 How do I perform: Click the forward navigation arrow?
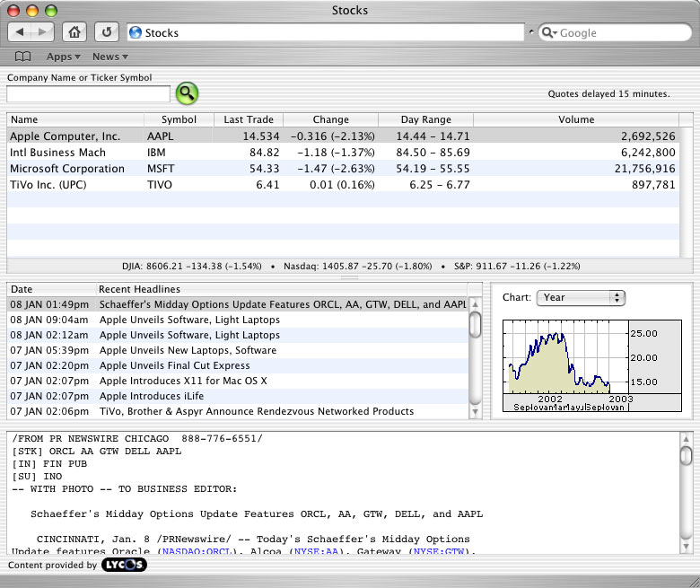click(43, 32)
